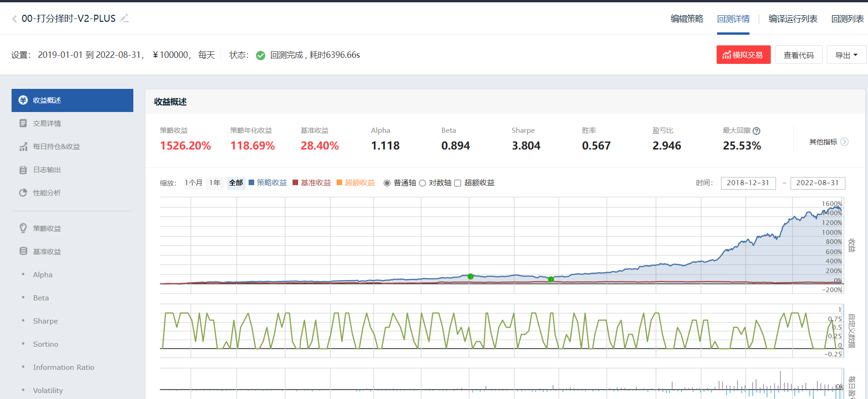Open 交易详情 via its sidebar icon
The height and width of the screenshot is (399, 868).
23,124
